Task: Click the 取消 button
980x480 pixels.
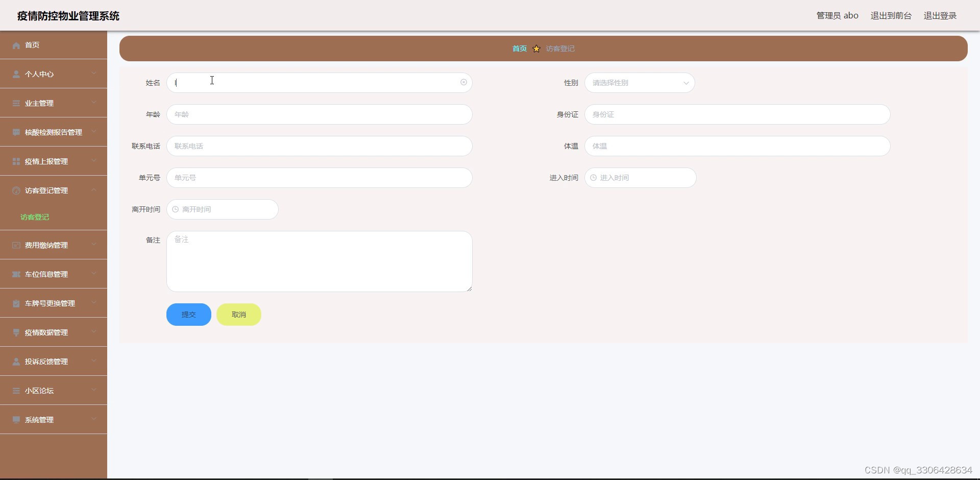Action: pyautogui.click(x=239, y=315)
